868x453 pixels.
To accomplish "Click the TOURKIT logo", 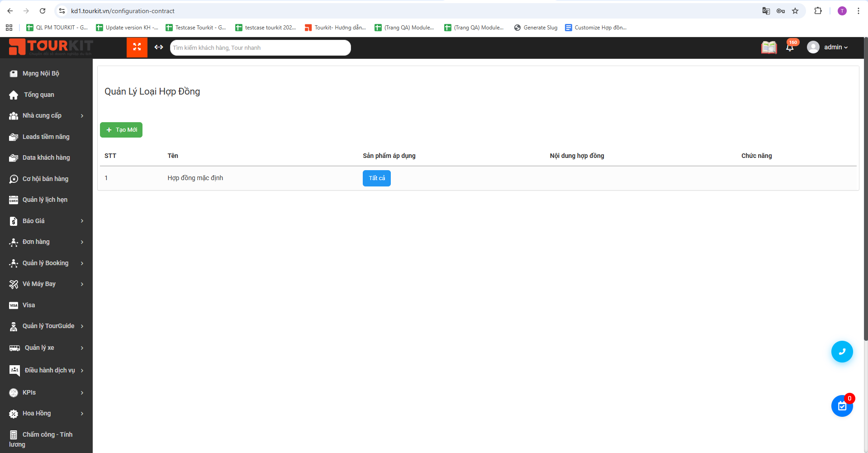I will (51, 47).
